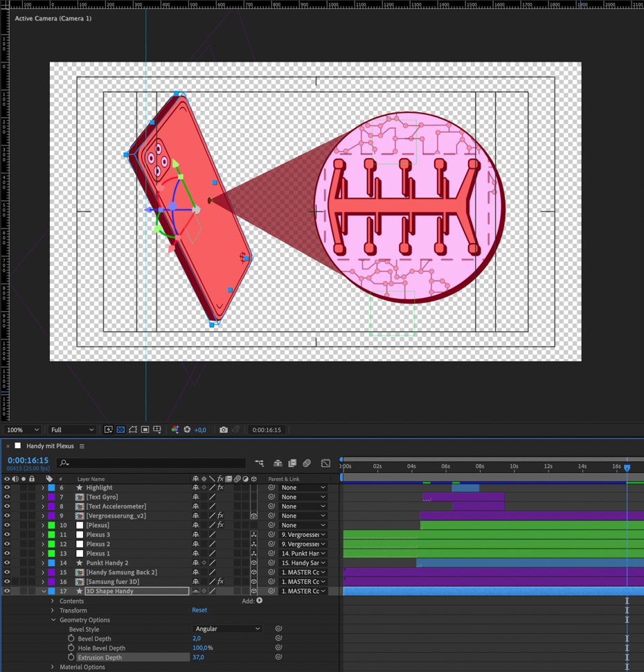The width and height of the screenshot is (644, 672).
Task: Click the Fast Previews icon
Action: click(109, 430)
